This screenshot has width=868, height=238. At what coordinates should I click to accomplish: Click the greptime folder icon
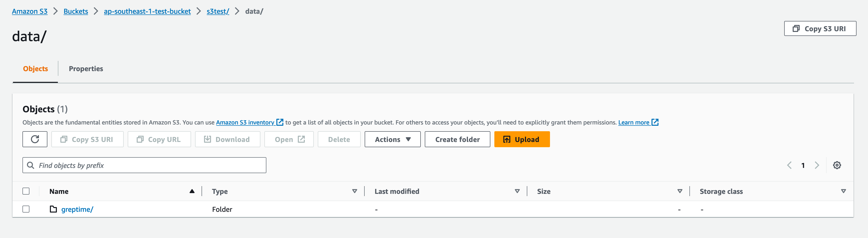point(53,209)
